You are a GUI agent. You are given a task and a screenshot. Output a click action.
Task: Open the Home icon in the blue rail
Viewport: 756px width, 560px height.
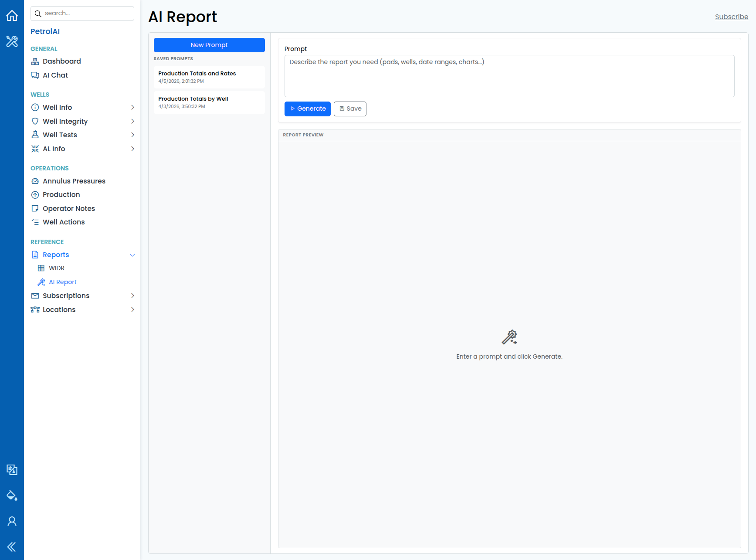point(12,16)
